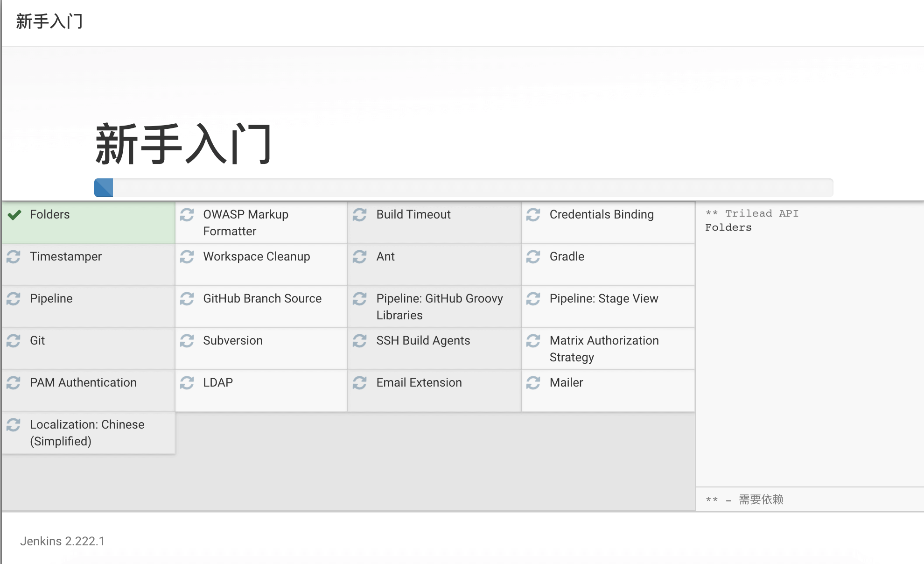Click the Trilead API log line
This screenshot has height=564, width=924.
pos(752,213)
